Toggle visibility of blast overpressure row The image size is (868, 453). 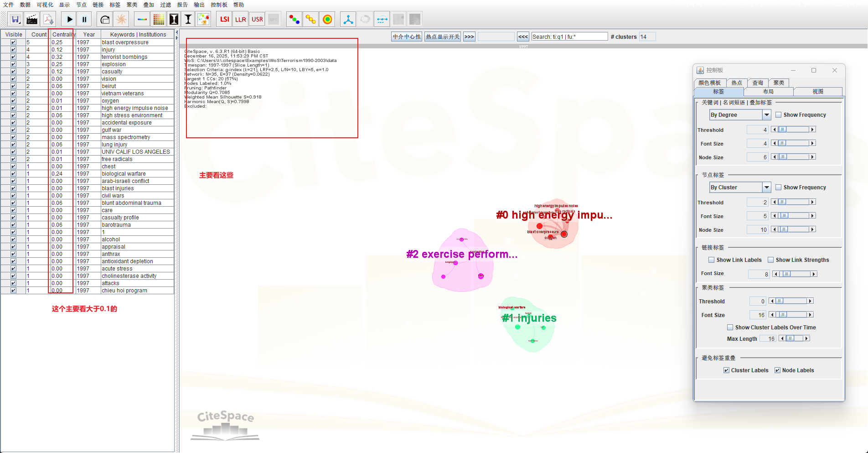click(13, 42)
